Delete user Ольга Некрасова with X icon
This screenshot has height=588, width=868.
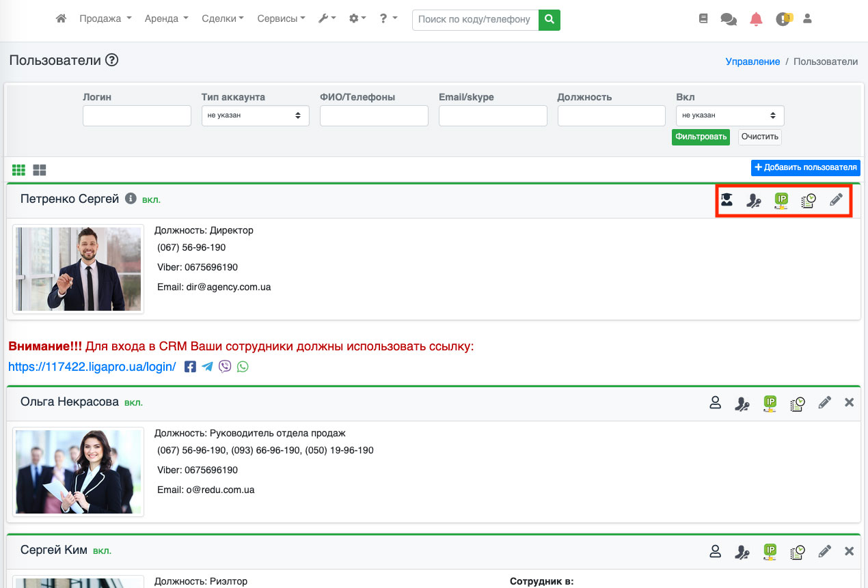pyautogui.click(x=850, y=402)
